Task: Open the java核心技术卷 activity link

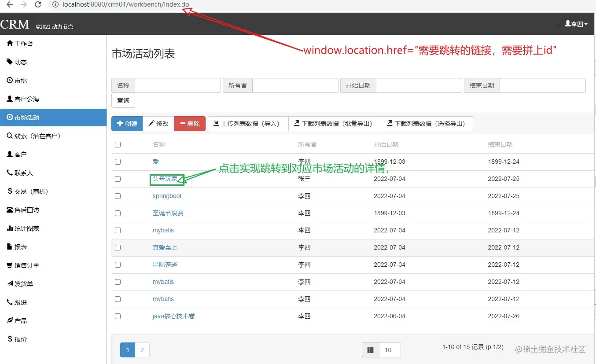Action: tap(174, 316)
